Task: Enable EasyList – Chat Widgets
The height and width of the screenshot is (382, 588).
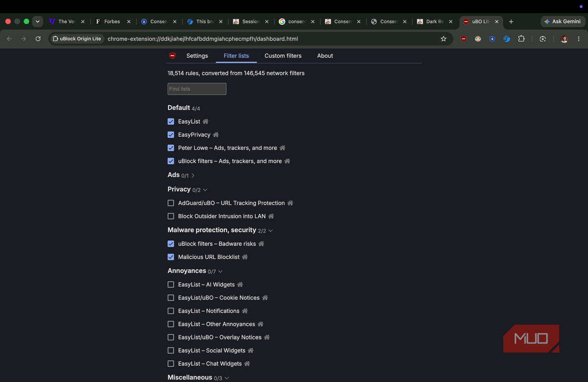Action: [x=171, y=363]
